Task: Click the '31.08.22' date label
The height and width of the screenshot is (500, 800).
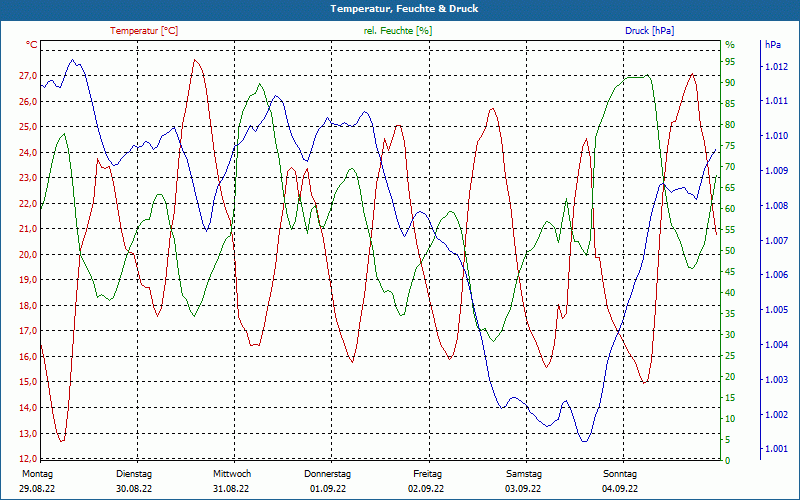Action: [x=231, y=489]
